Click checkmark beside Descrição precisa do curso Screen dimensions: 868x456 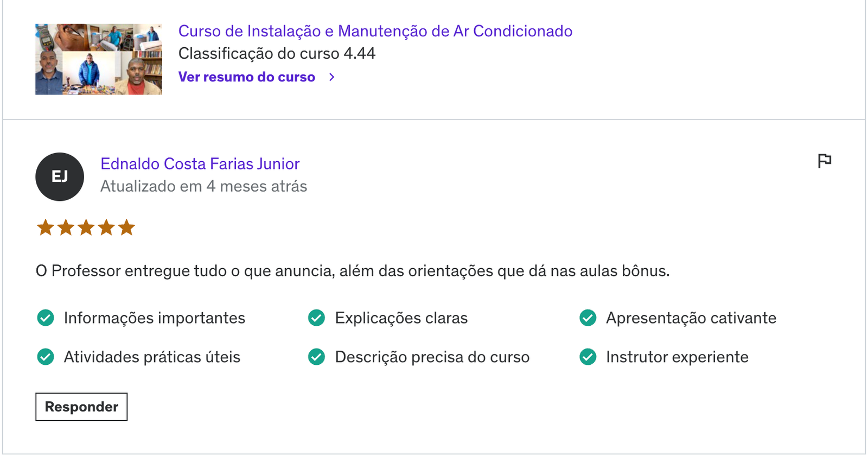point(316,357)
